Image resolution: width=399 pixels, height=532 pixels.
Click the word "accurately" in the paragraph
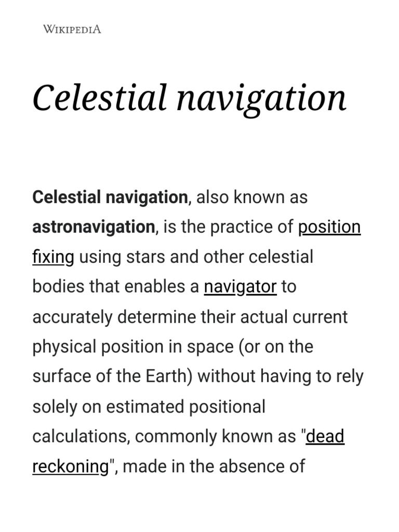click(x=72, y=317)
